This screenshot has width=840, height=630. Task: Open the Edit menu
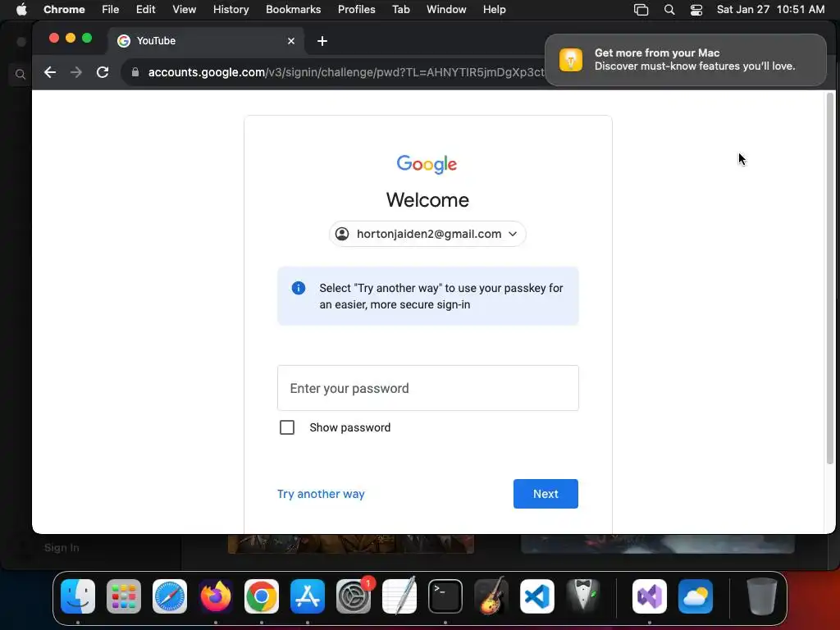point(146,10)
